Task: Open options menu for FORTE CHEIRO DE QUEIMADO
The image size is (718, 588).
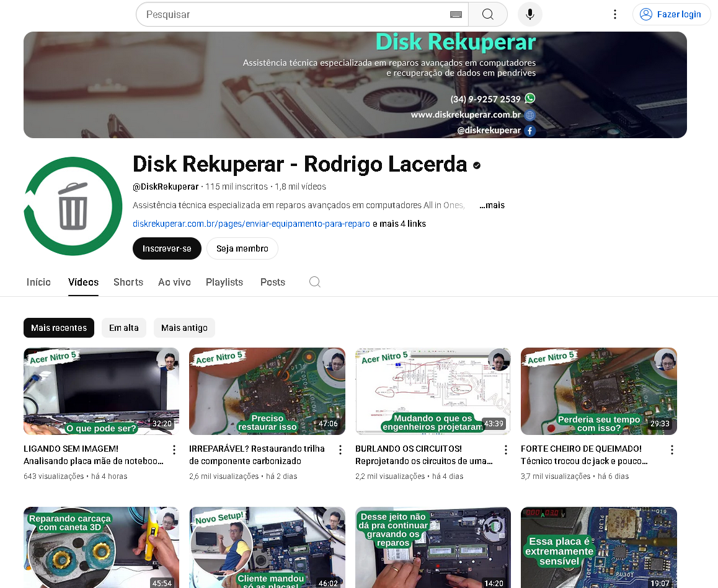Action: [671, 450]
